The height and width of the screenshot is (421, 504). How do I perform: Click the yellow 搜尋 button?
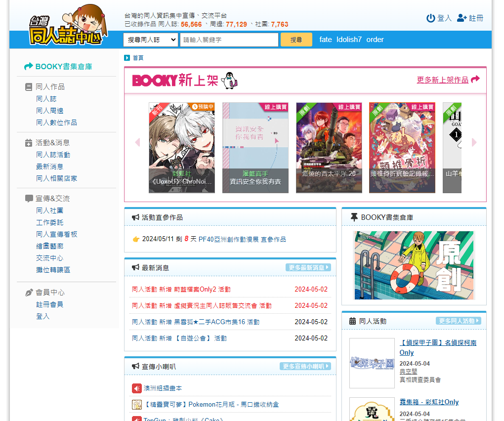tap(296, 40)
